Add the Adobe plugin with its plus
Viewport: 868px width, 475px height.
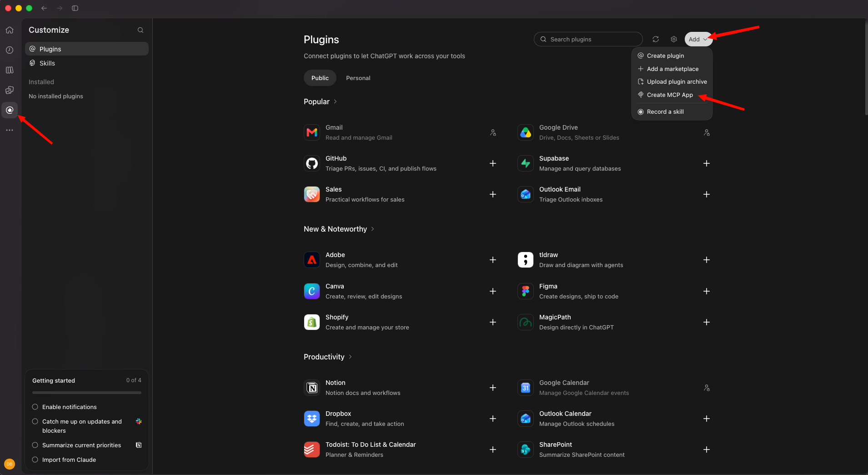point(493,260)
